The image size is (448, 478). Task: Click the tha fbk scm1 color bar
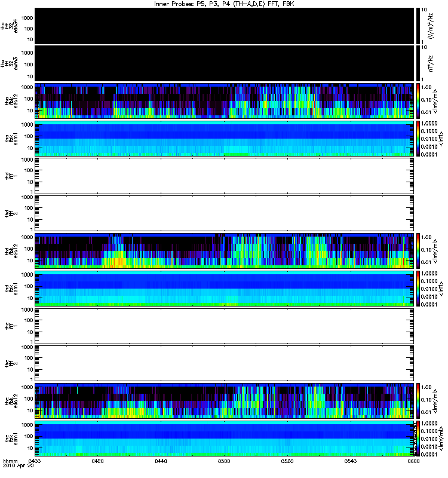click(418, 139)
